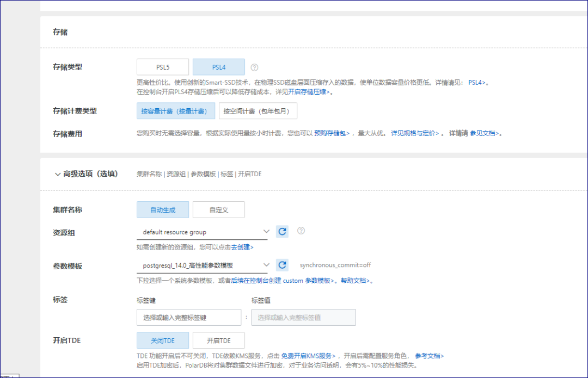Click the help icon beside PSL4 storage type

(x=254, y=67)
